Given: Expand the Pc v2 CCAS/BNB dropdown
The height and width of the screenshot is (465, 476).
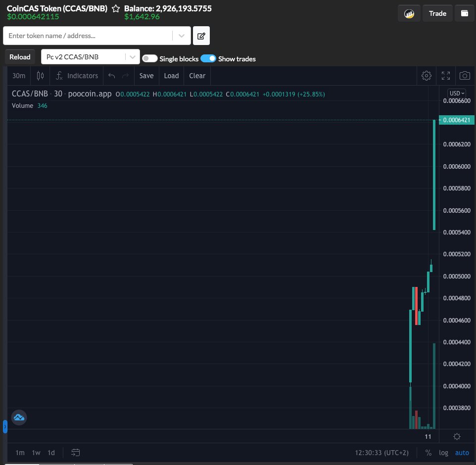Looking at the screenshot, I should coord(132,56).
